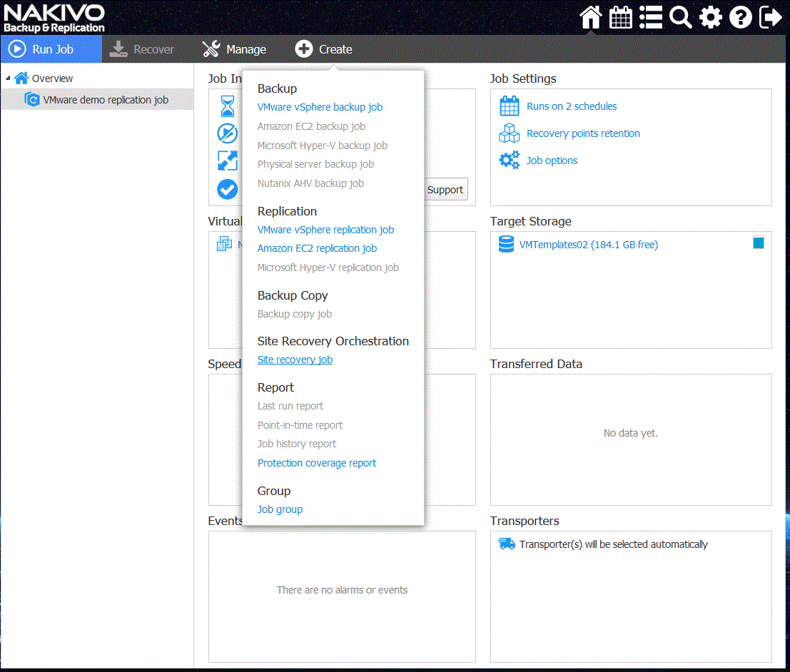Viewport: 790px width, 672px height.
Task: Collapse the Overview tree node arrow
Action: pos(8,78)
